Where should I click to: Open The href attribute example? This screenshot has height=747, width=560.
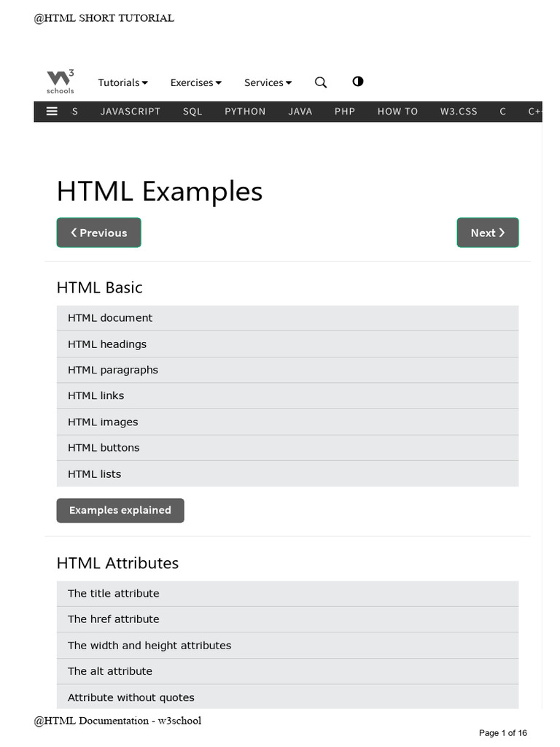pyautogui.click(x=114, y=619)
